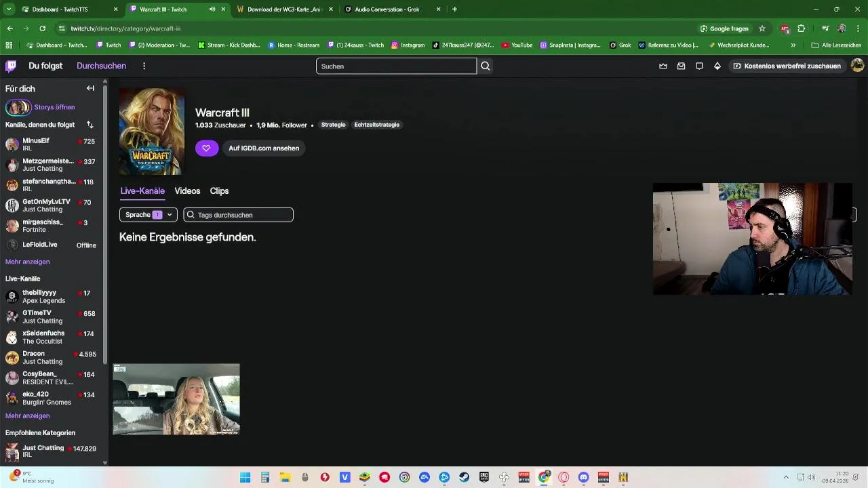Screen dimensions: 868x488
Task: Expand hidden bookmarks with double chevron
Action: (793, 45)
